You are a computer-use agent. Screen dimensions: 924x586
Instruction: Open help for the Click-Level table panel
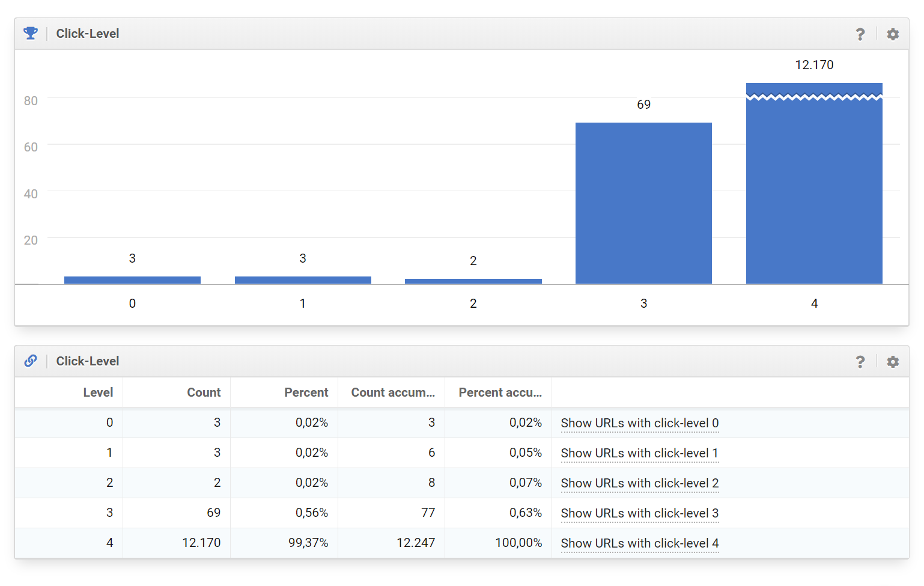point(860,362)
